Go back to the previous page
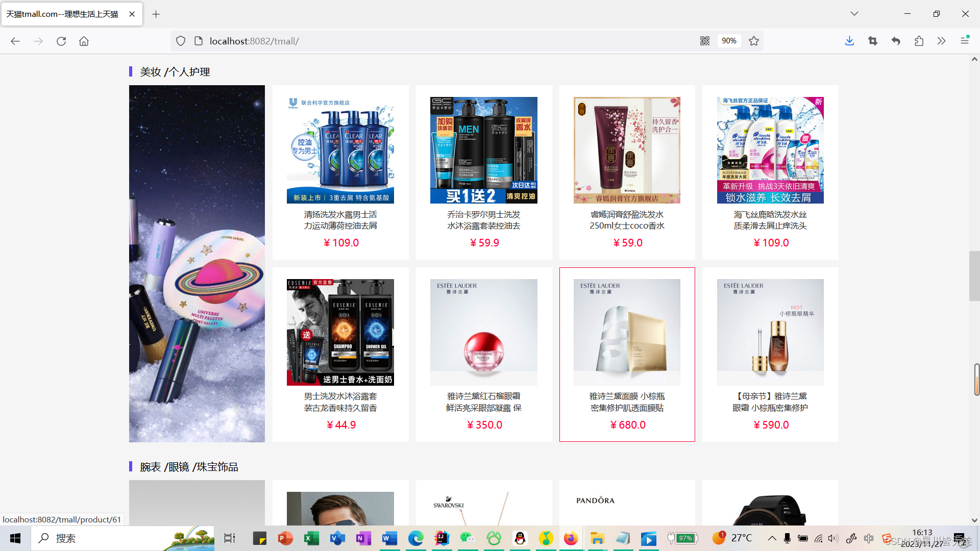980x551 pixels. [15, 41]
